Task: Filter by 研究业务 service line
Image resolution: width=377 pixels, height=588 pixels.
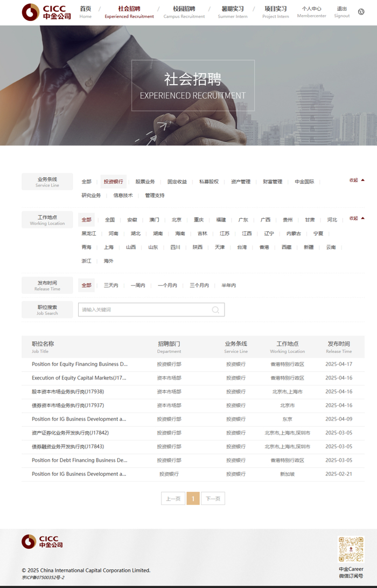Action: click(x=91, y=196)
